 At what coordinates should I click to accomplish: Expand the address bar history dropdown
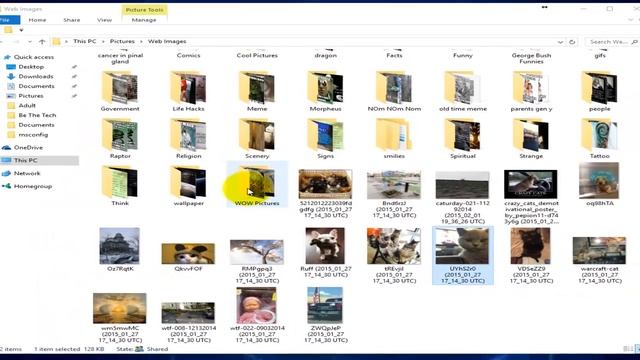coord(560,42)
